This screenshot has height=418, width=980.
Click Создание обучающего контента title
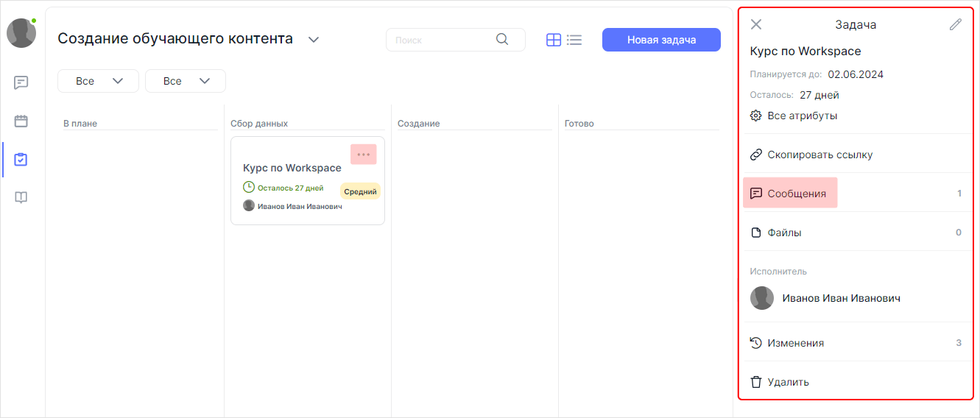[x=175, y=38]
